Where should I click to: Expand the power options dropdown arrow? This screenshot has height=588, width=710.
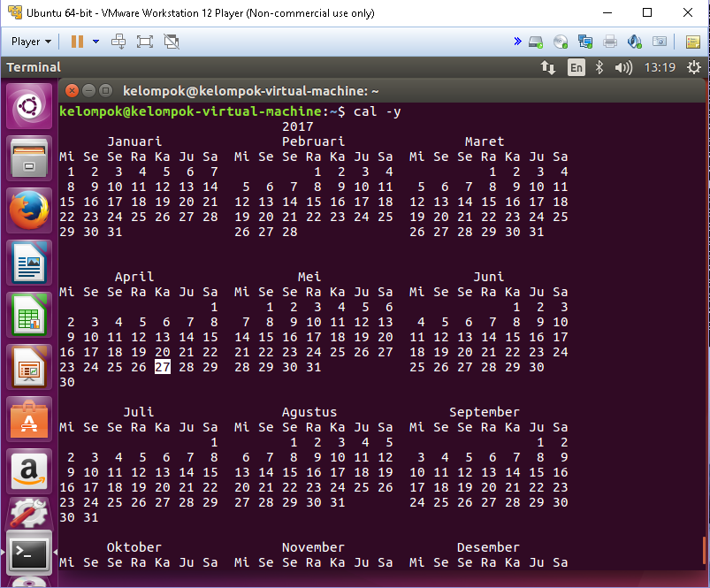96,42
